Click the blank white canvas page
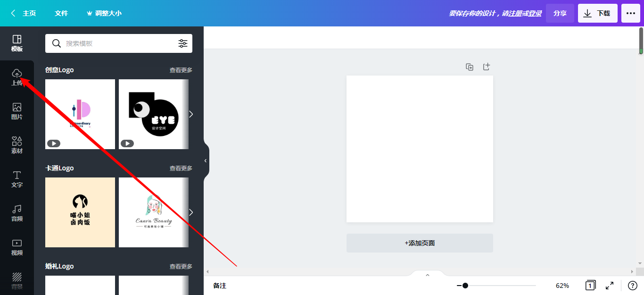This screenshot has height=295, width=644. point(420,149)
